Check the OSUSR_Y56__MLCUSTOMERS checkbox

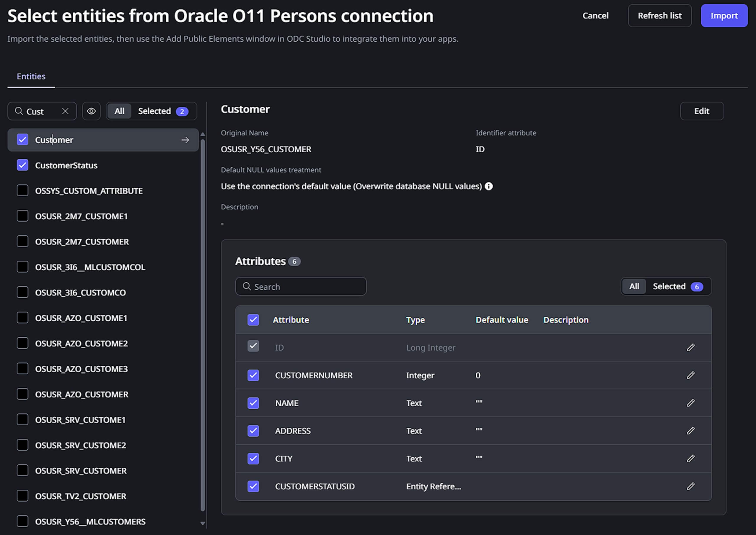click(22, 521)
